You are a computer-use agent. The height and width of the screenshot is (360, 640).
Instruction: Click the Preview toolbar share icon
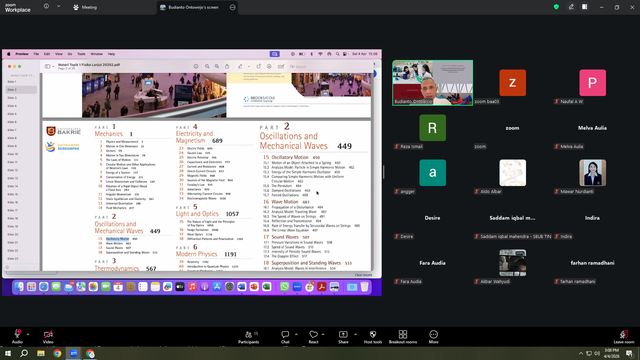(x=227, y=66)
